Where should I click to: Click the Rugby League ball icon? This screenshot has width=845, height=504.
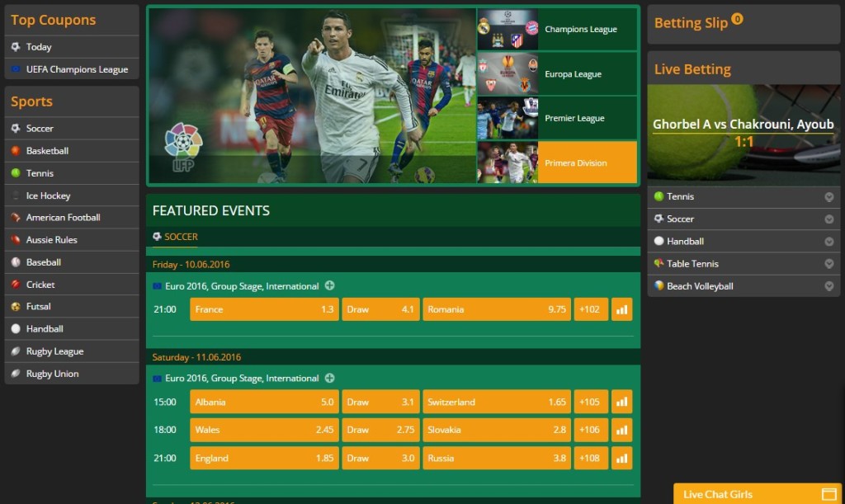pos(16,351)
